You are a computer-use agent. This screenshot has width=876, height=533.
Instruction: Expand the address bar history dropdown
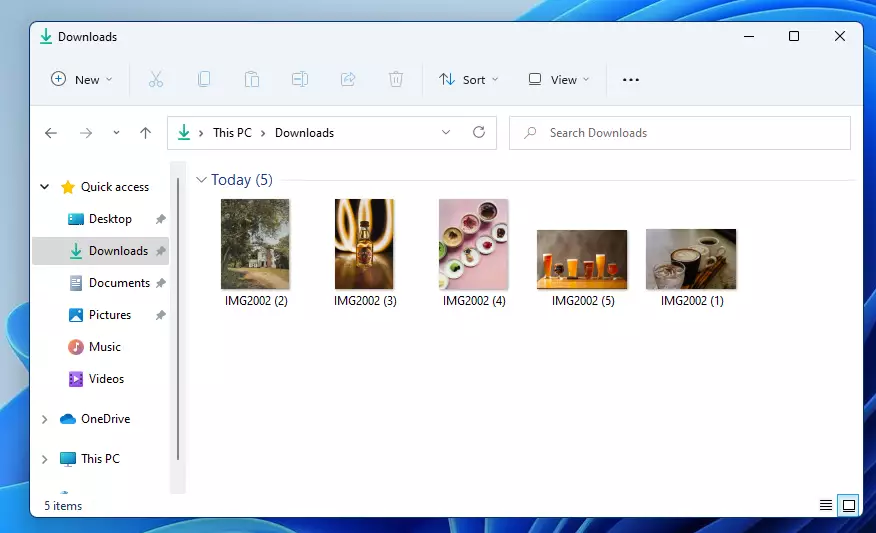(446, 132)
